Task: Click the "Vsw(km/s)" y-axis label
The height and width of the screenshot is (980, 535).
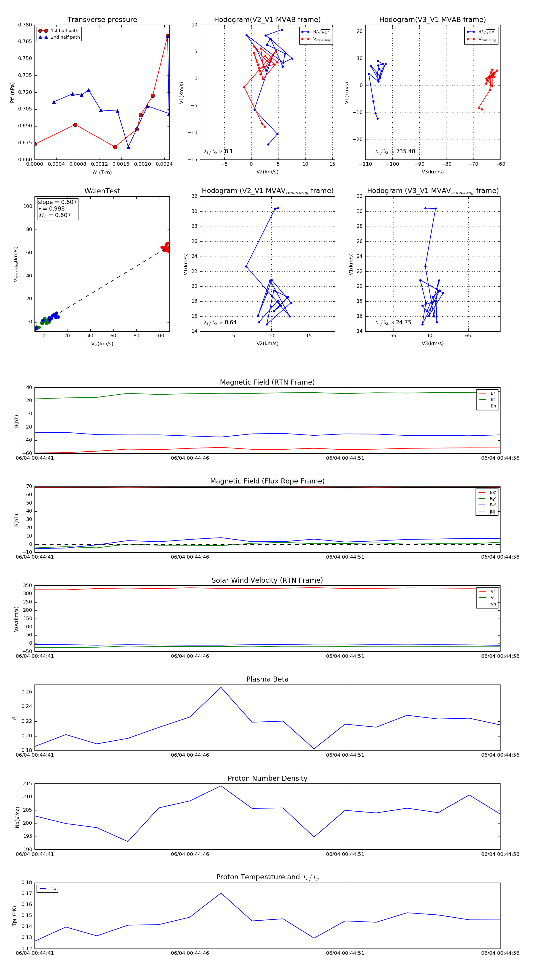Action: 16,619
